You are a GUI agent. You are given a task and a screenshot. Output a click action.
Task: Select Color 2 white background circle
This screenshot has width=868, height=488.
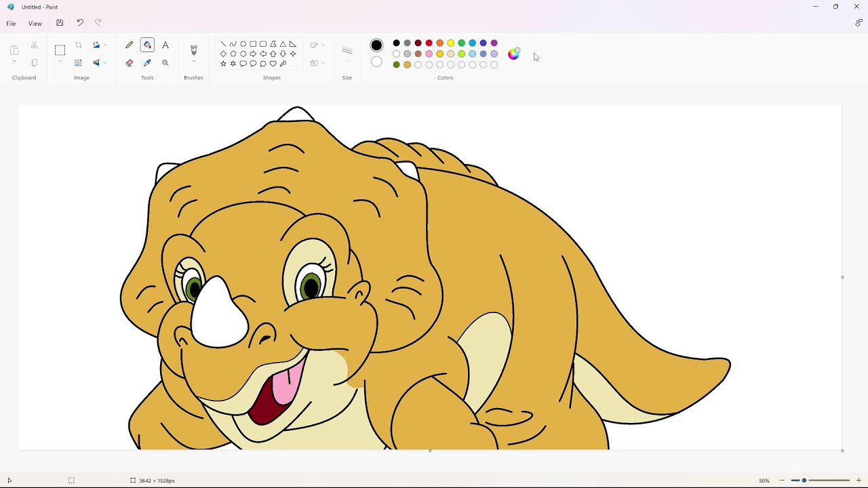click(376, 62)
